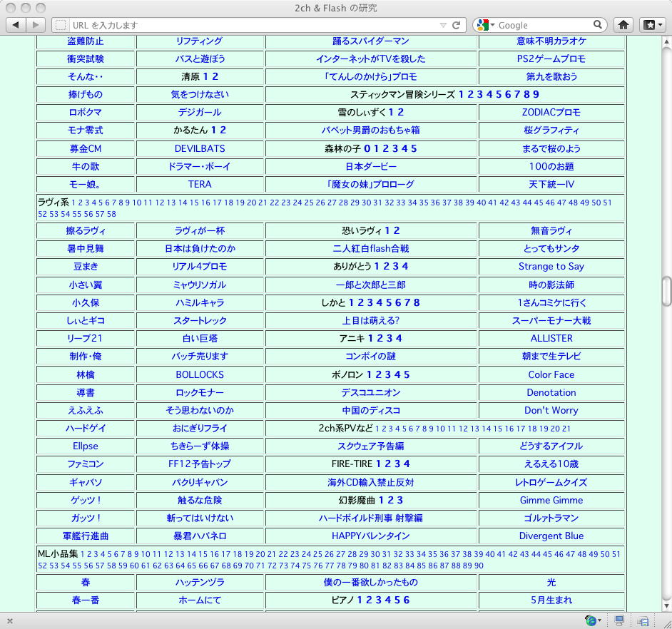Click the scrollbar down arrow

(x=666, y=606)
